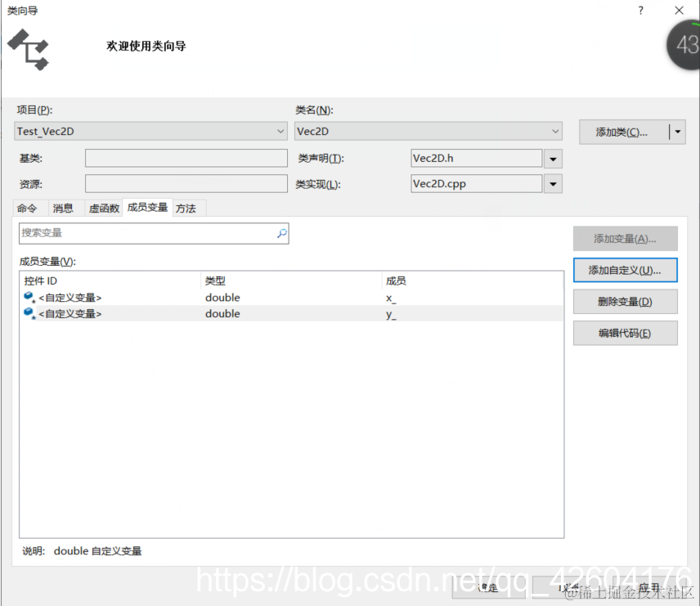Click the 基类 text field
700x606 pixels.
click(x=186, y=158)
